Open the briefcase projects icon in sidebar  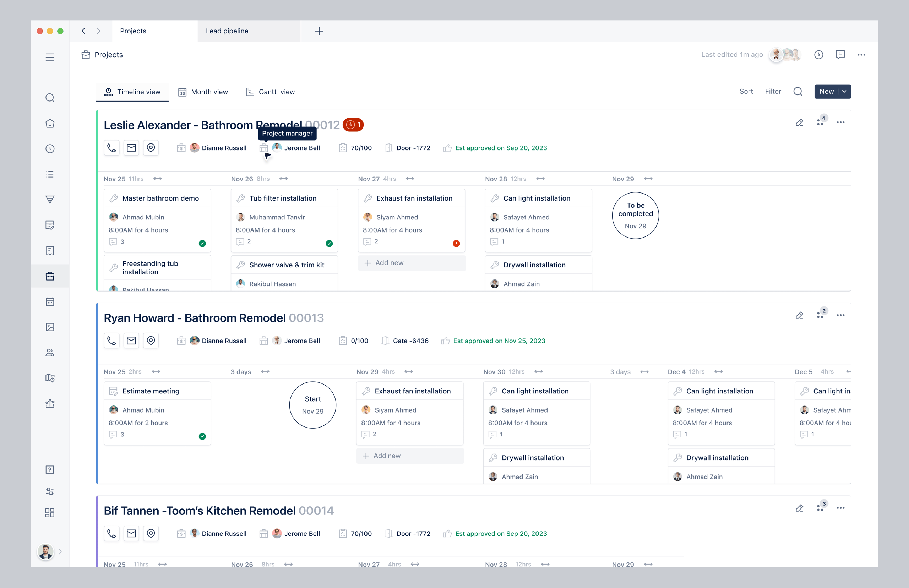click(x=50, y=276)
